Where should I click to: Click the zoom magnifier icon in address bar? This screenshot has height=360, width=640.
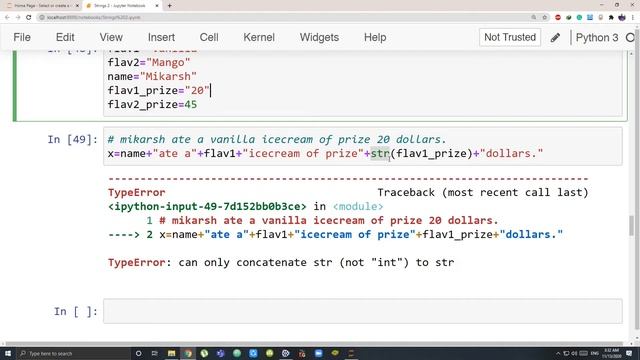coord(533,17)
